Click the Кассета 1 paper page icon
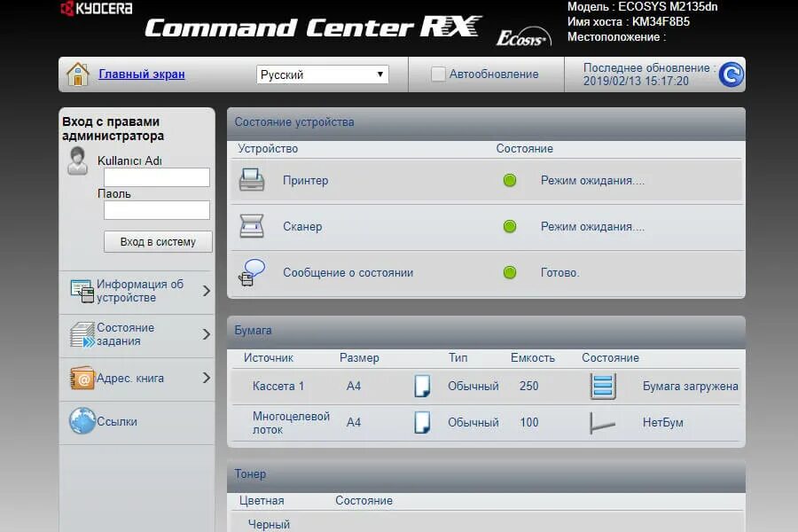This screenshot has width=798, height=532. click(422, 386)
